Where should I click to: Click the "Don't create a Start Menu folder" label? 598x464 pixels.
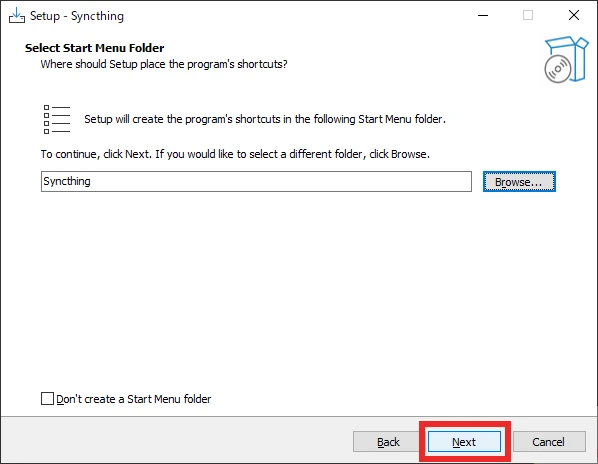click(133, 399)
